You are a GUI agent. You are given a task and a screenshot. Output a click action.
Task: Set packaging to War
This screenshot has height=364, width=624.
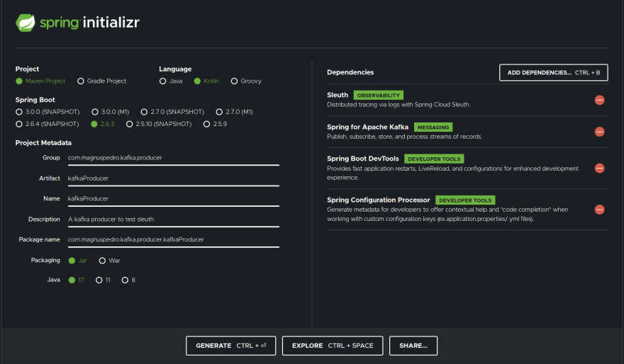[109, 261]
